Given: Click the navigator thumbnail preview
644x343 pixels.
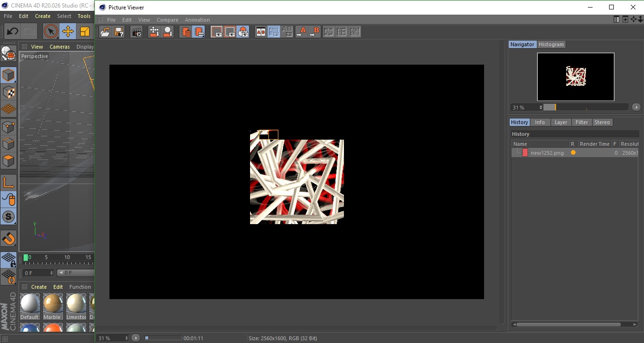Looking at the screenshot, I should click(x=576, y=76).
